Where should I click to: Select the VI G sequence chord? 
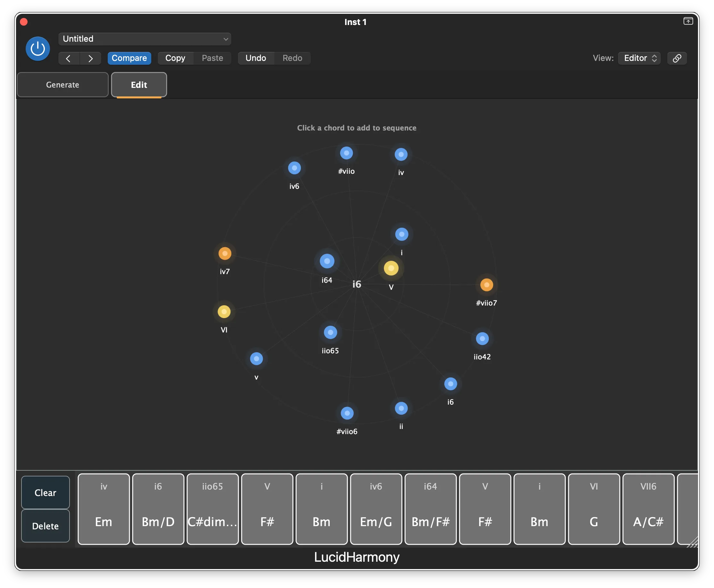[594, 509]
